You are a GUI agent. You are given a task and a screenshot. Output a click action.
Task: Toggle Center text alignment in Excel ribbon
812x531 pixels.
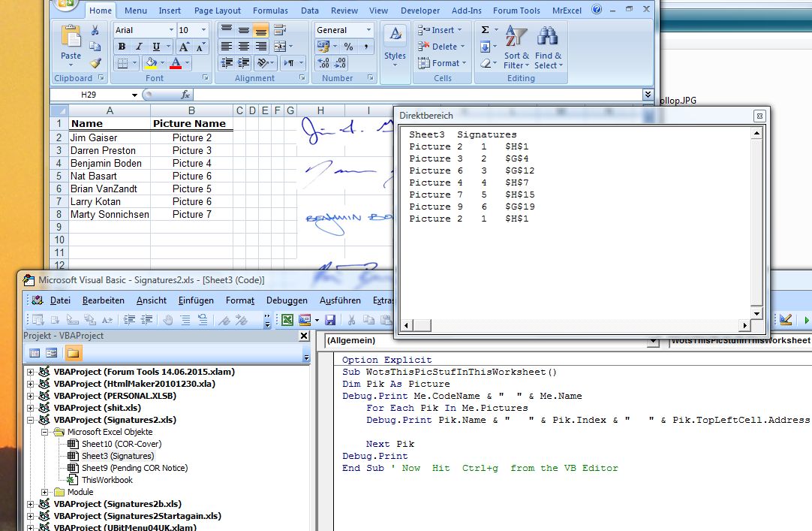click(244, 47)
